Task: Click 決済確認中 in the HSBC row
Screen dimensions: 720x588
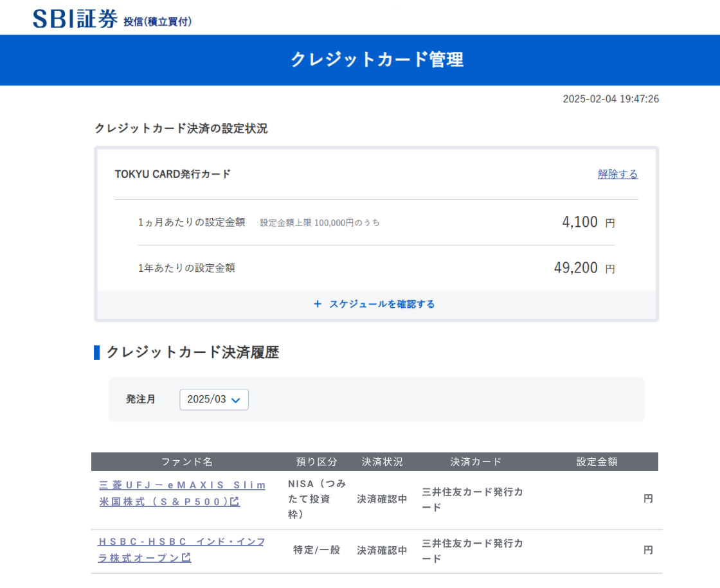Action: (x=382, y=550)
